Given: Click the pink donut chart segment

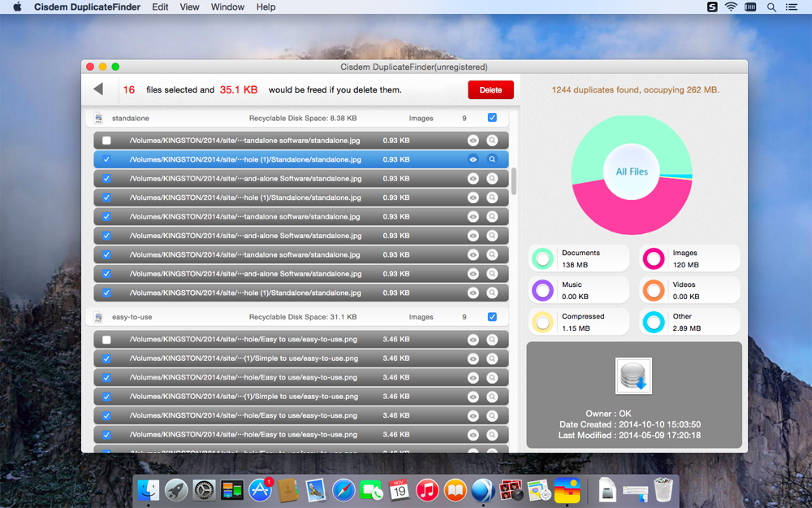Looking at the screenshot, I should pos(632,217).
